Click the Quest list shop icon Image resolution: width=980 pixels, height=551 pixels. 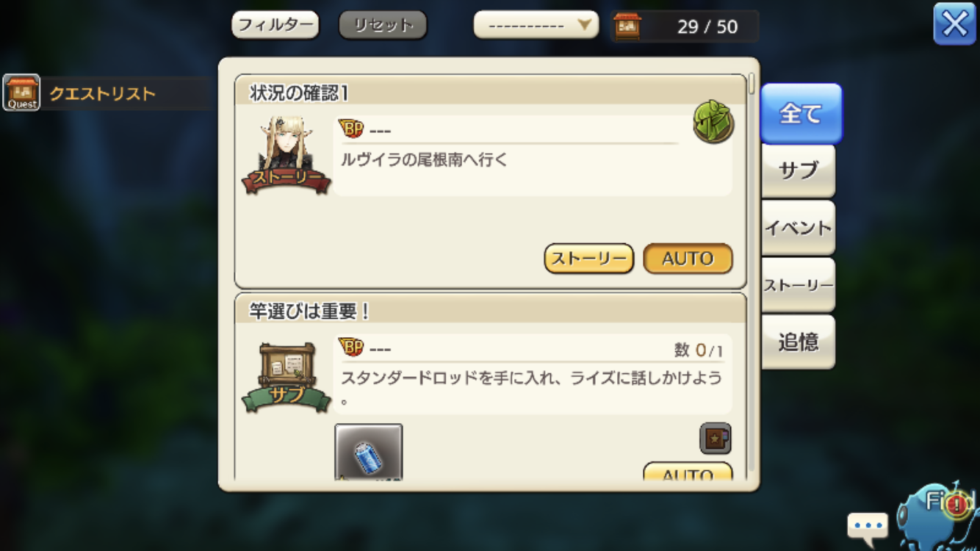pyautogui.click(x=21, y=93)
